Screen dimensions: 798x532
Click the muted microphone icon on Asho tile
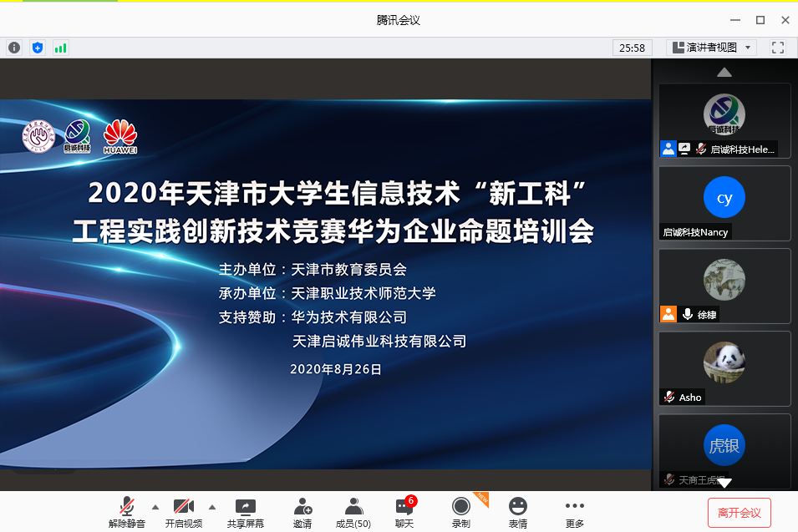point(669,397)
